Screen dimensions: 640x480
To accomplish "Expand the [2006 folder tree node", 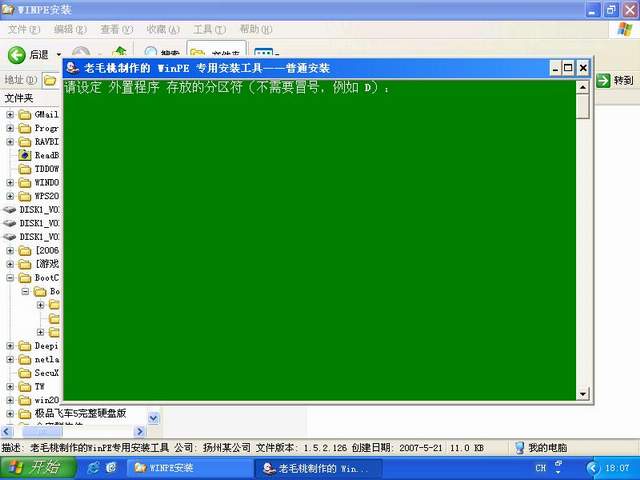I will 10,251.
